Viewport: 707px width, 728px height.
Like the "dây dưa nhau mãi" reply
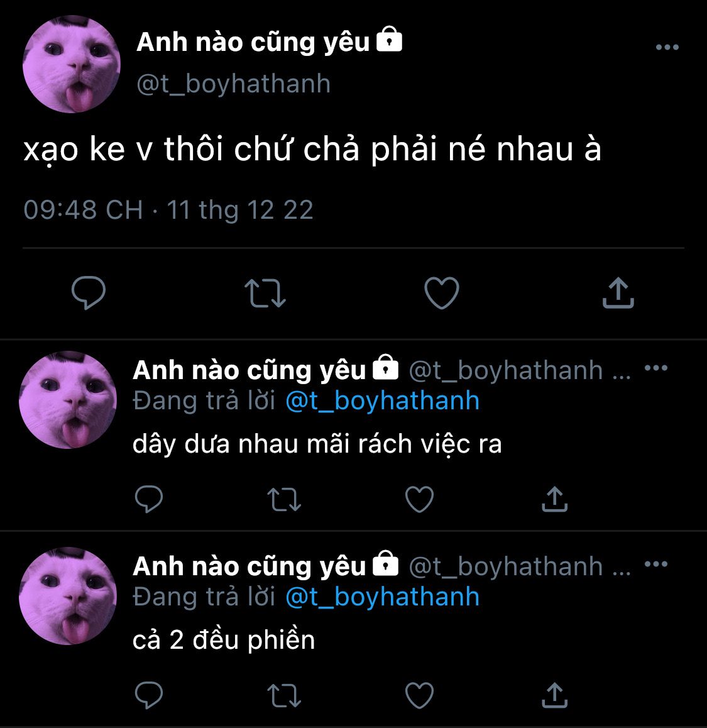tap(419, 499)
